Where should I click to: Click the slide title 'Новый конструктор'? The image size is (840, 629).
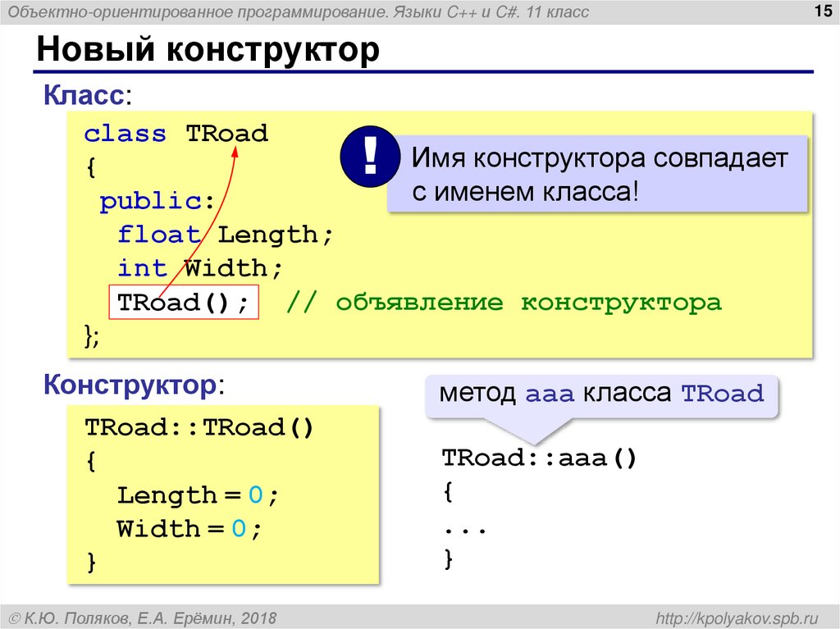tap(208, 50)
